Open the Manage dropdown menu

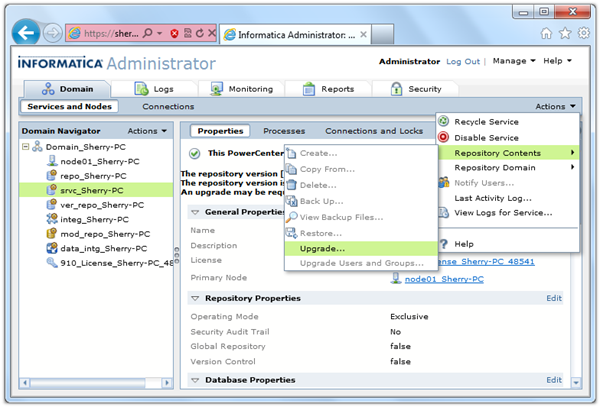click(x=514, y=61)
